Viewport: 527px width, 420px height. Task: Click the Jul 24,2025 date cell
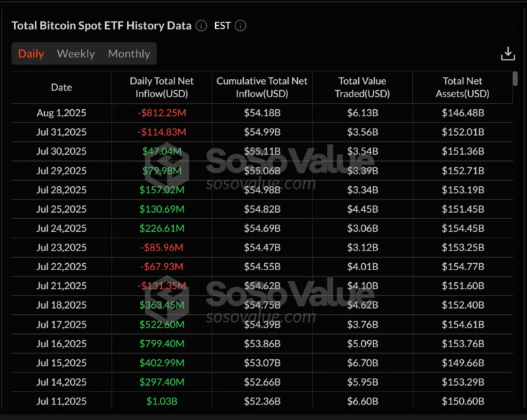pos(61,228)
